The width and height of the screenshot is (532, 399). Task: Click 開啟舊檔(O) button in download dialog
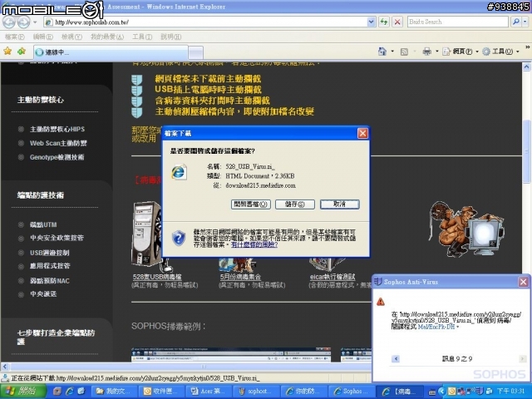251,204
